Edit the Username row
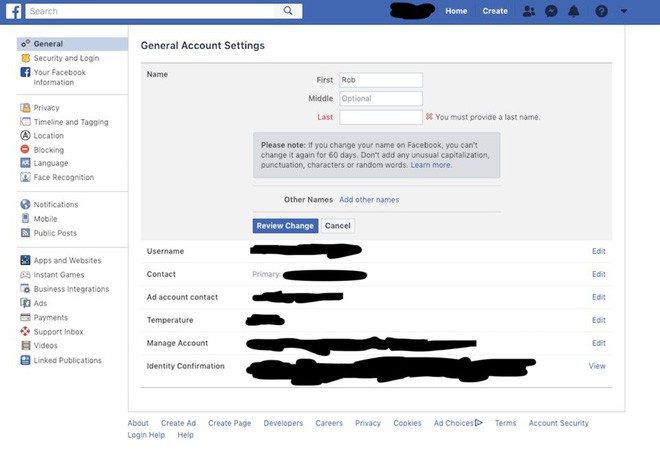This screenshot has width=660, height=450. point(599,251)
